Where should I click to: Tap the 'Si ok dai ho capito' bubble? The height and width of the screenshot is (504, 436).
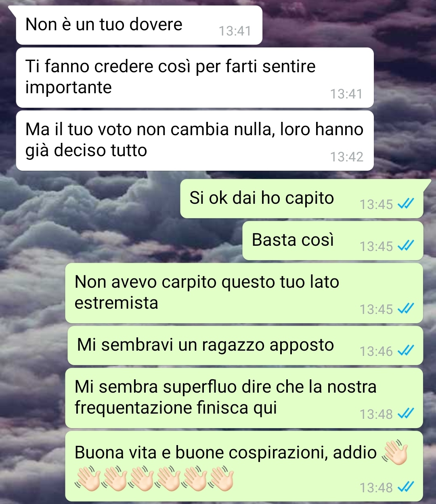click(x=302, y=199)
